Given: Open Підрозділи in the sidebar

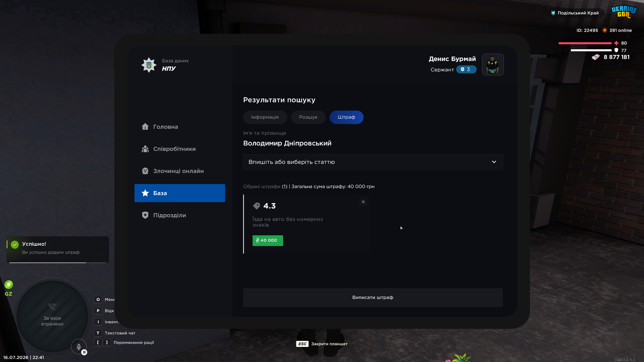Looking at the screenshot, I should tap(180, 215).
